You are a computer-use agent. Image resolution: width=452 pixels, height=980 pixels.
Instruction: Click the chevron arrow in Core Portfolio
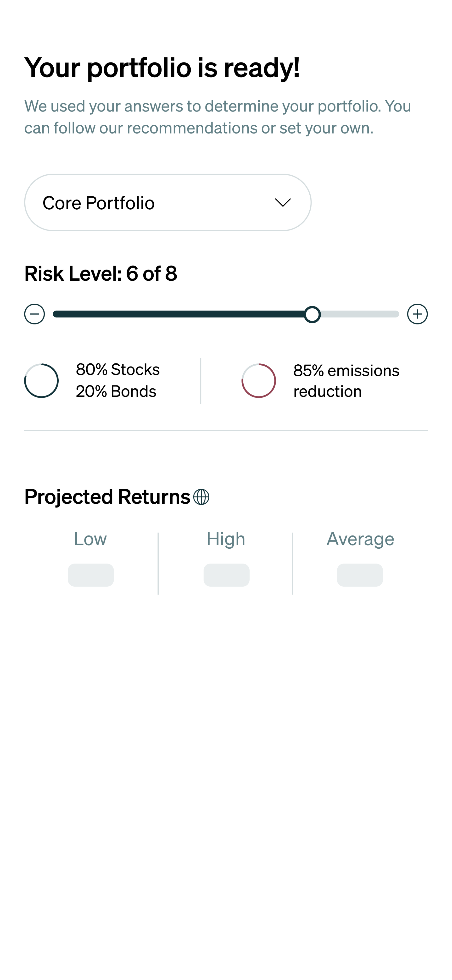(x=283, y=202)
